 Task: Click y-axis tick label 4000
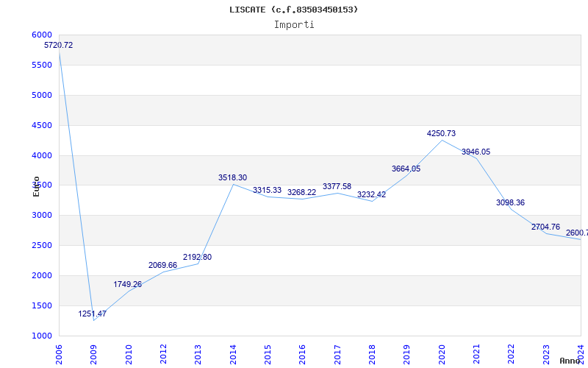[42, 155]
